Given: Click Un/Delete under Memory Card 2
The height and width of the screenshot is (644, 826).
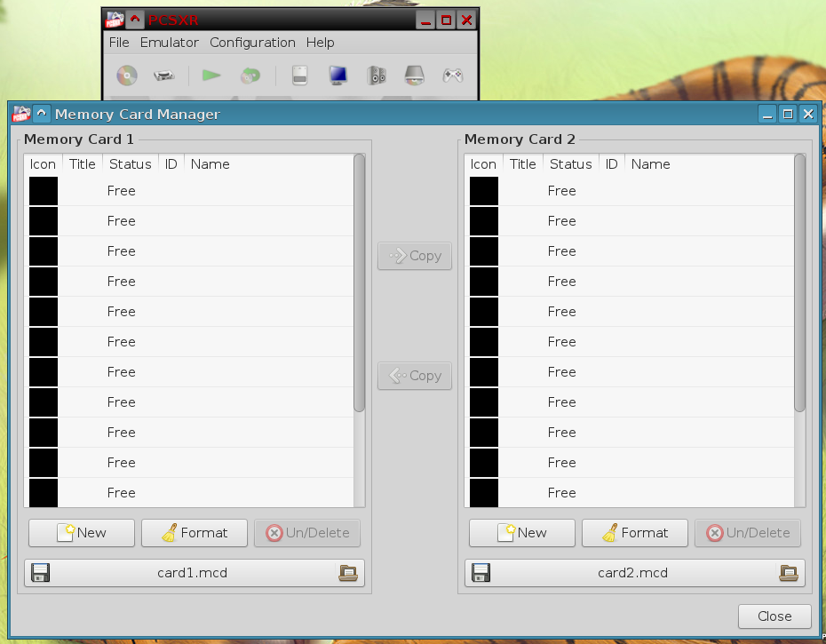Looking at the screenshot, I should click(748, 533).
